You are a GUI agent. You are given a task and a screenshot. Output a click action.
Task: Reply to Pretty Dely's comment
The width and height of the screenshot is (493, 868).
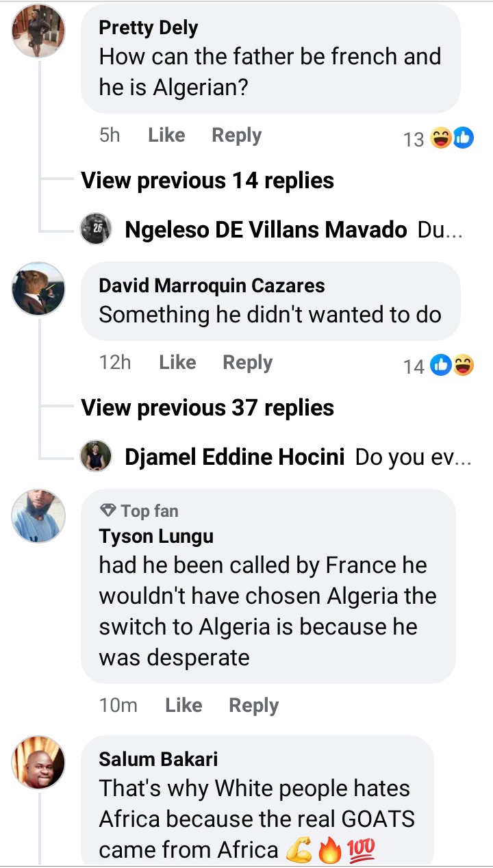[x=236, y=136]
